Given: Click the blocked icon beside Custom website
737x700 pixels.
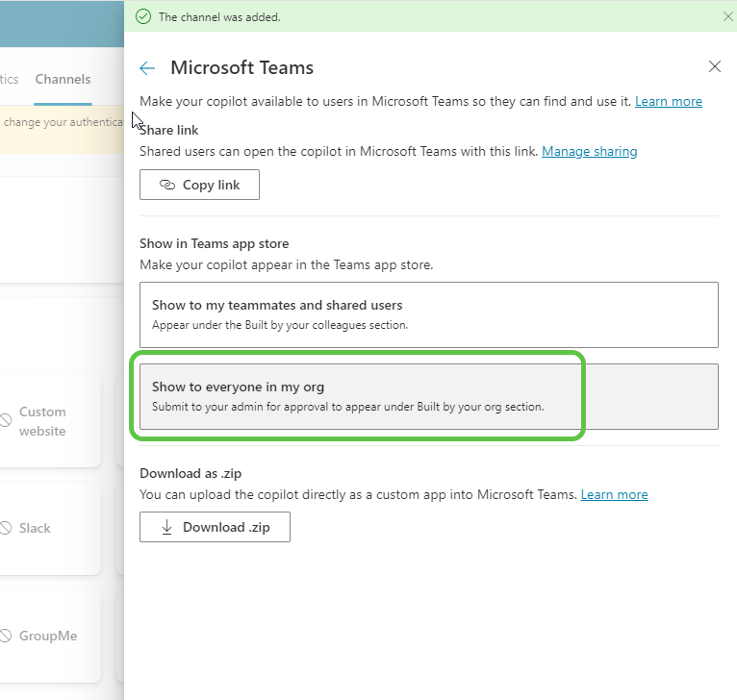Looking at the screenshot, I should (6, 421).
